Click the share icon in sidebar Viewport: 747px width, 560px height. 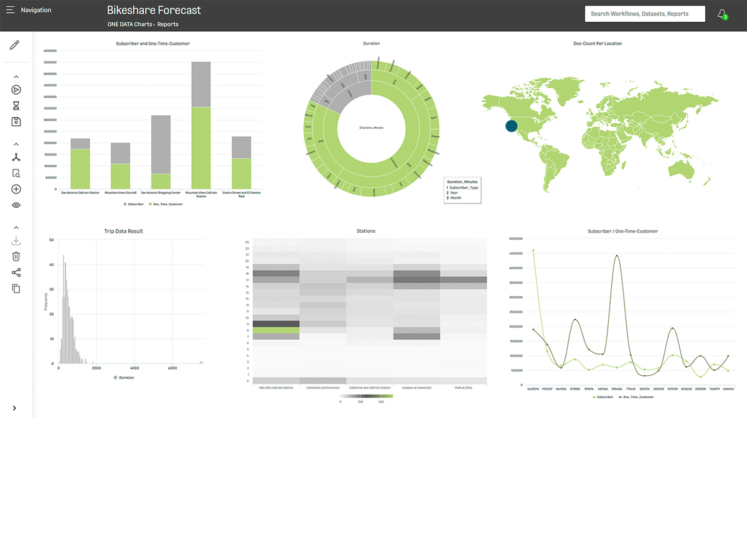point(16,273)
